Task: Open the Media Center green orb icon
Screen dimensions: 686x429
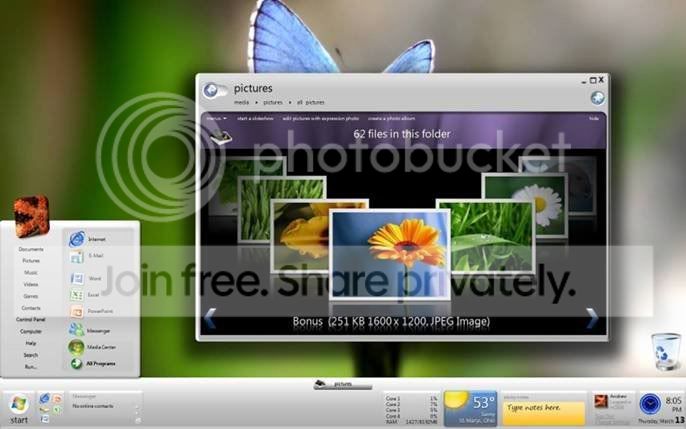Action: (x=76, y=347)
